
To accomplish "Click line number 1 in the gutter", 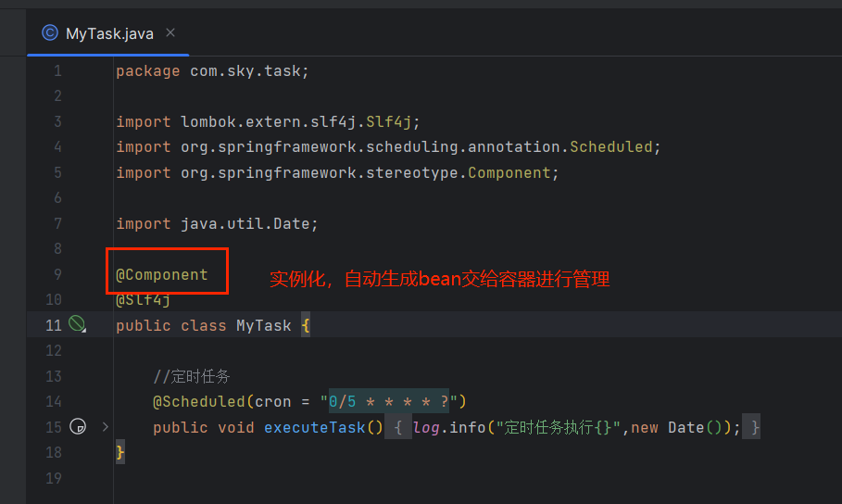I will tap(57, 71).
